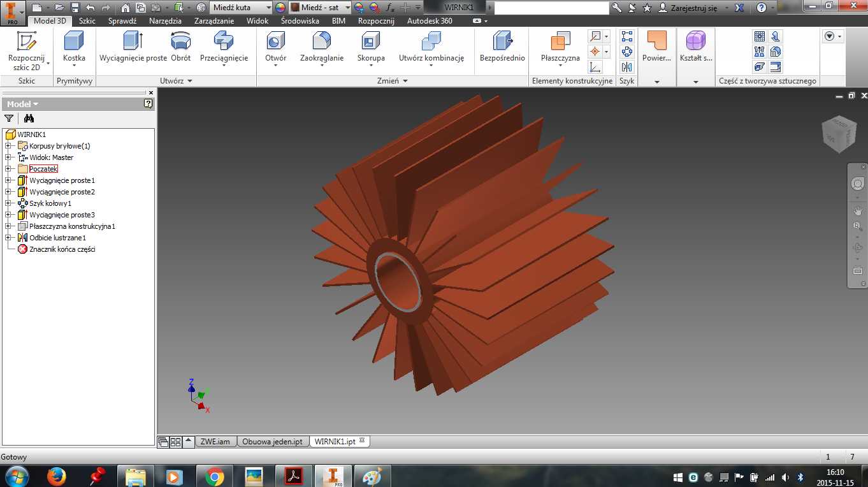Screen dimensions: 868x487
Task: Open the fx parameters icon
Action: tap(391, 8)
